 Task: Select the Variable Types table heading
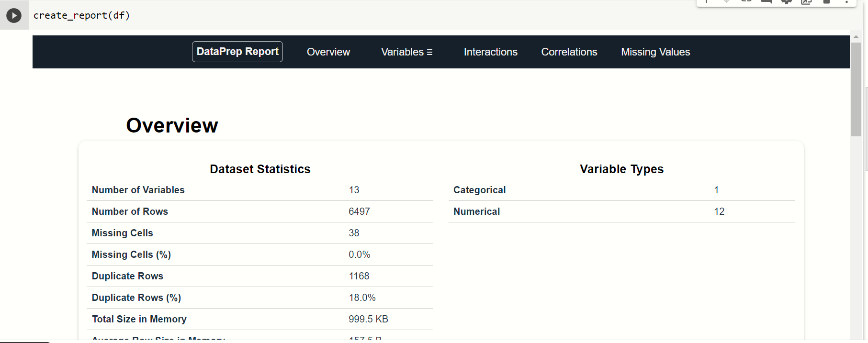(621, 169)
